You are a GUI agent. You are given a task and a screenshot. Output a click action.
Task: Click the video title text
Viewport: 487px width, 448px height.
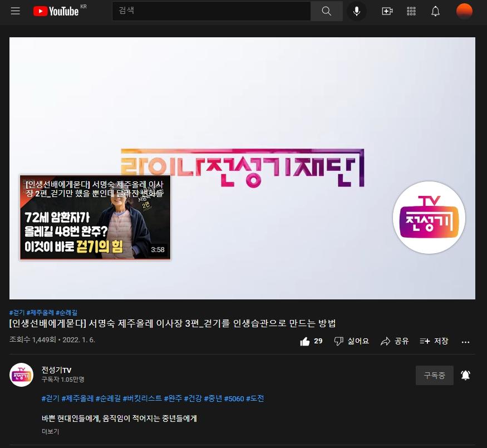(173, 323)
